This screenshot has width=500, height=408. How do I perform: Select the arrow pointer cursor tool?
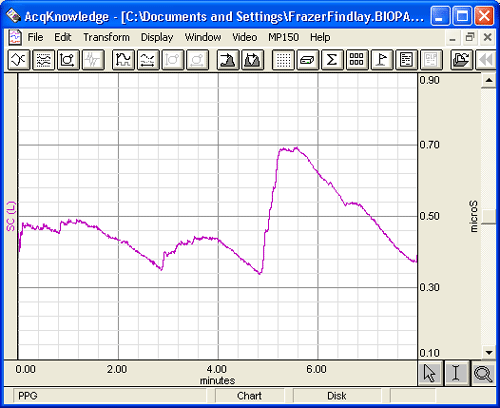[x=430, y=373]
